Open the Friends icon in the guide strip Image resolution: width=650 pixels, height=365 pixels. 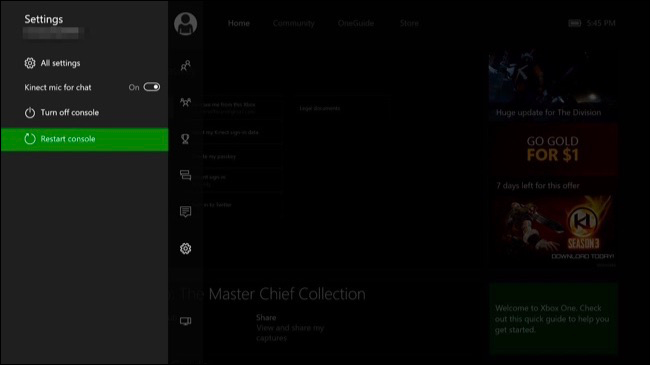click(x=185, y=66)
